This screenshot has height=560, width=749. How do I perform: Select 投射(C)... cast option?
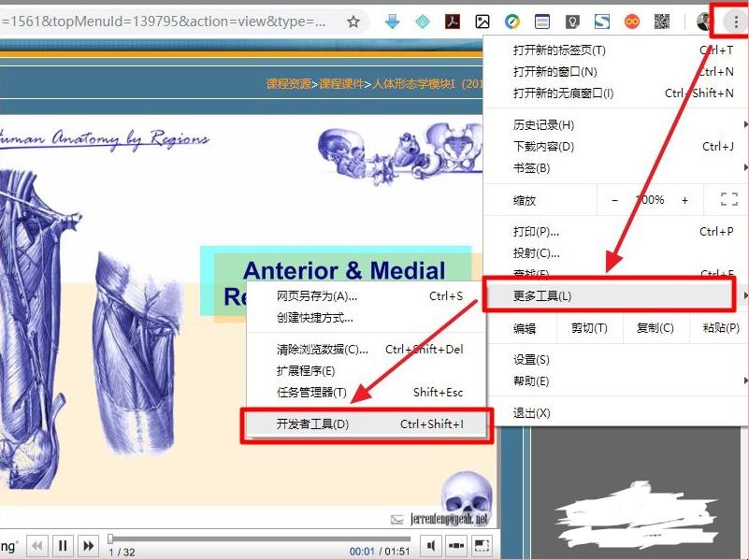[x=615, y=253]
